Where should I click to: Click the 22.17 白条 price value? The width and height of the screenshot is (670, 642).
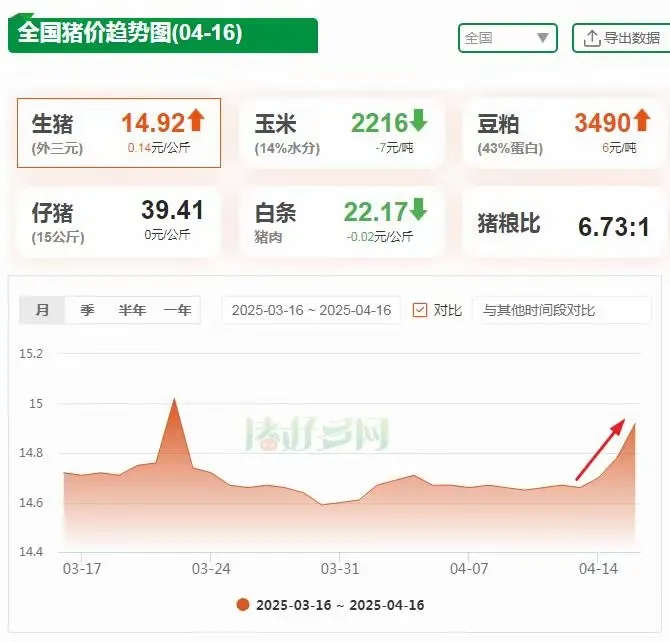click(x=376, y=212)
